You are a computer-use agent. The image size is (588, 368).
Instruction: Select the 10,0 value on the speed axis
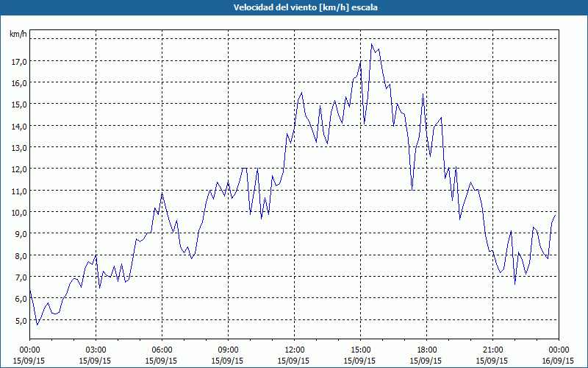19,213
